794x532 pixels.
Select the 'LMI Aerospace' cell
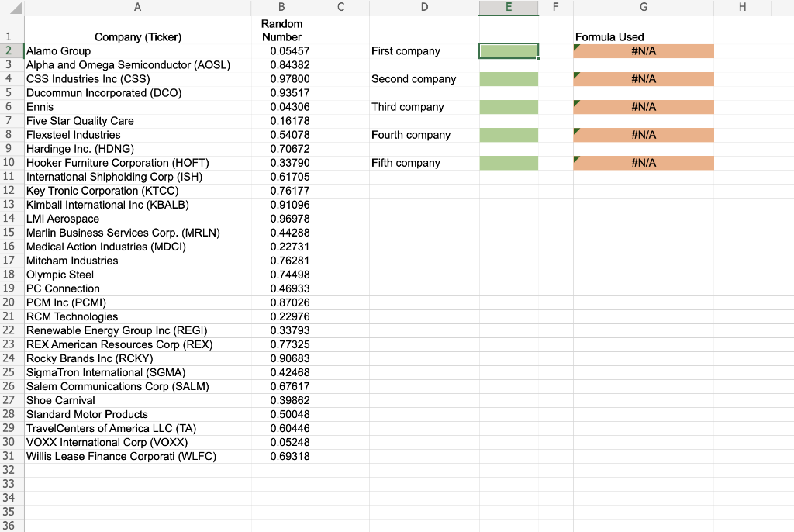coord(138,219)
